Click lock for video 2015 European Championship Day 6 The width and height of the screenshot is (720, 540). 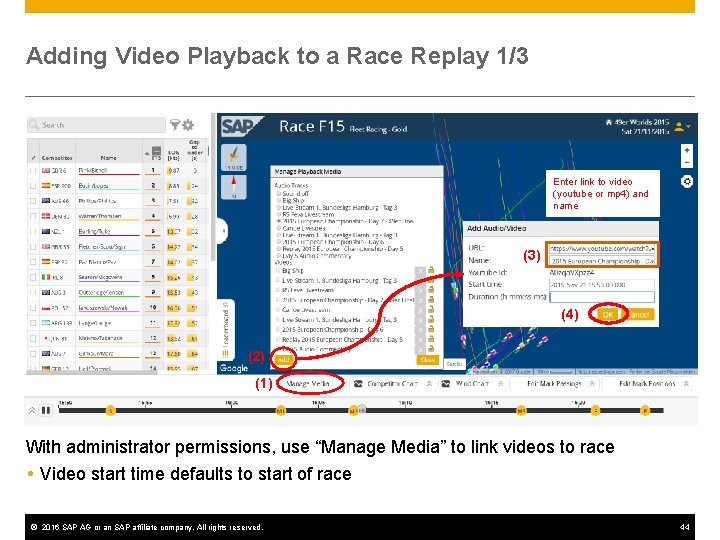[x=431, y=329]
